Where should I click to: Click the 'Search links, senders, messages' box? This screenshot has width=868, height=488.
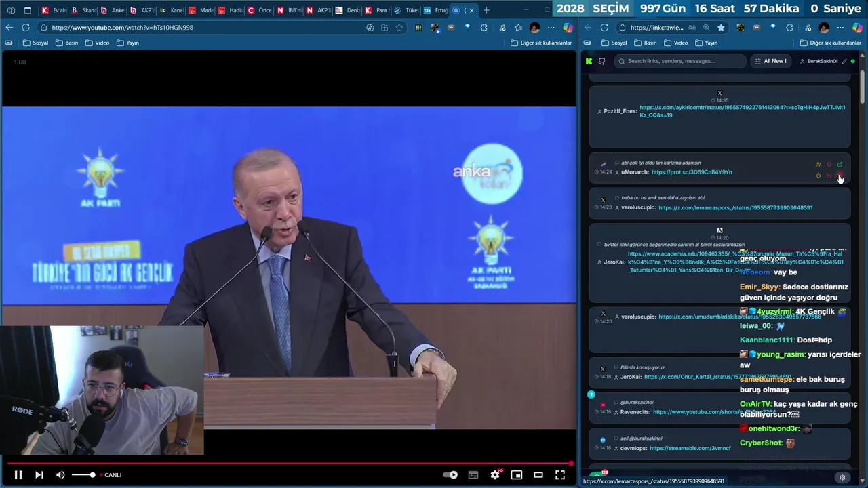[x=680, y=61]
